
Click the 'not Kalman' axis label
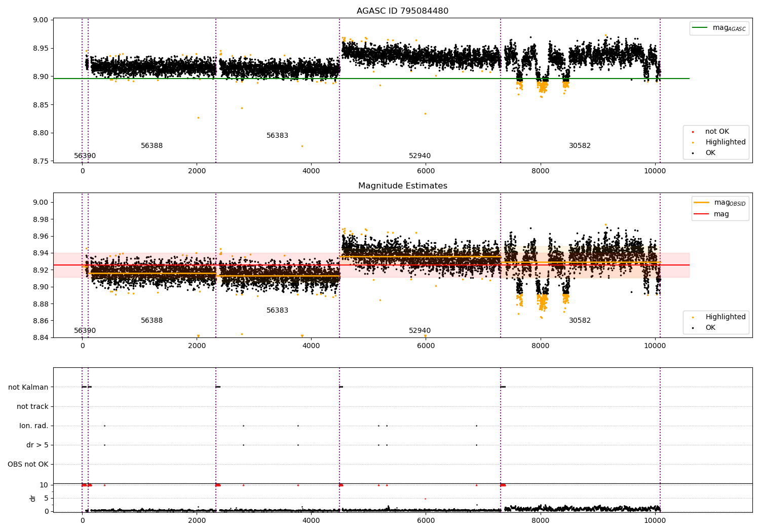point(28,388)
